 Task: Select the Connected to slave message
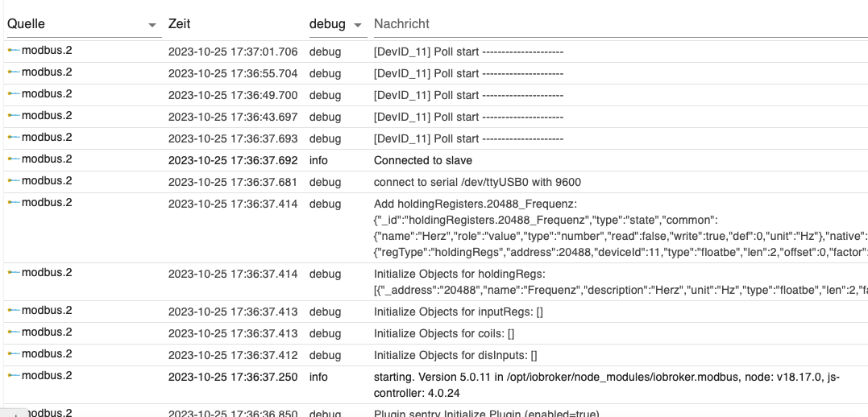422,160
